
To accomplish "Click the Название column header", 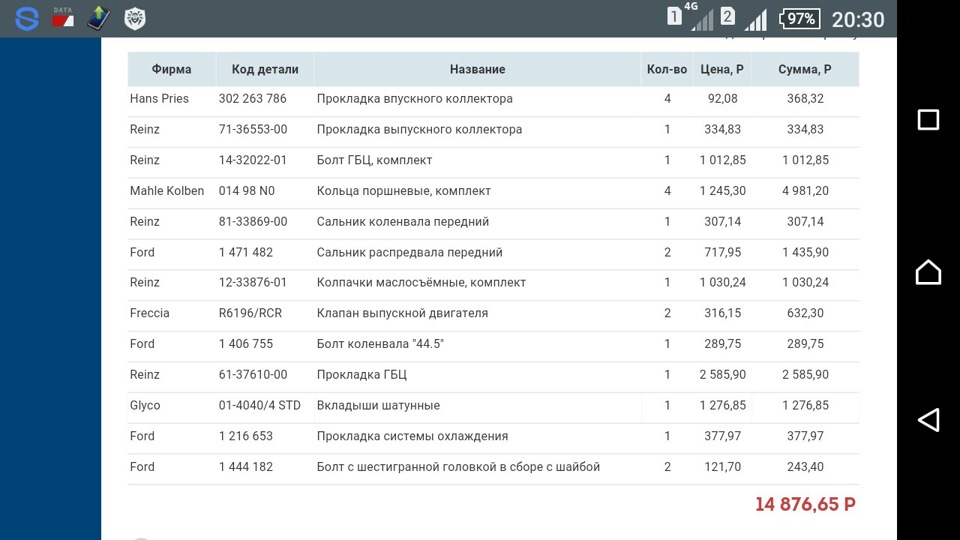I will click(477, 69).
